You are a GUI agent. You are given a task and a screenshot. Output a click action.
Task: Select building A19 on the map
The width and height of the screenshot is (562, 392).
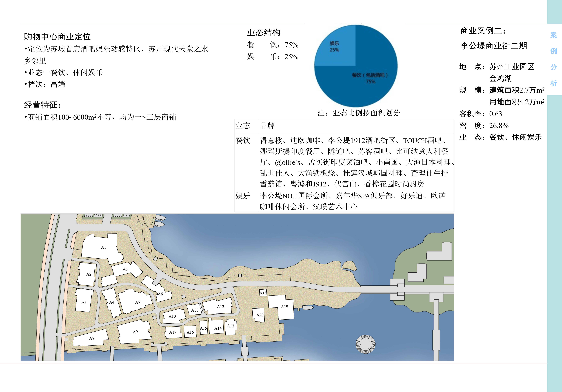coord(281,307)
